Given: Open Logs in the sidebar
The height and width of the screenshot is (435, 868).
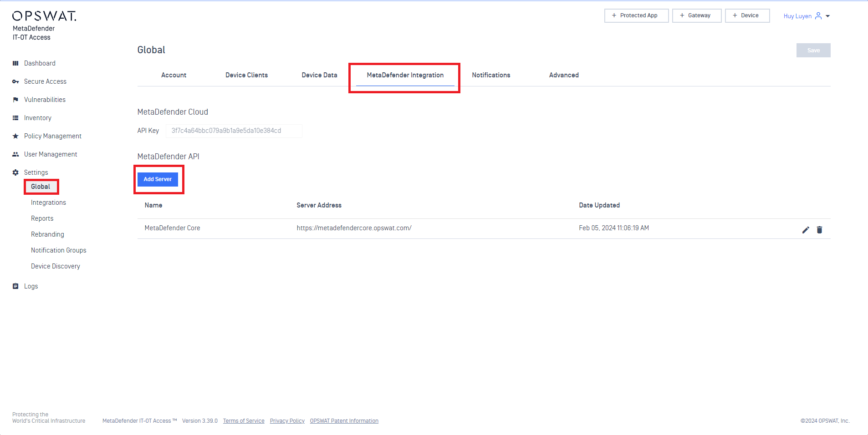Looking at the screenshot, I should pyautogui.click(x=31, y=286).
